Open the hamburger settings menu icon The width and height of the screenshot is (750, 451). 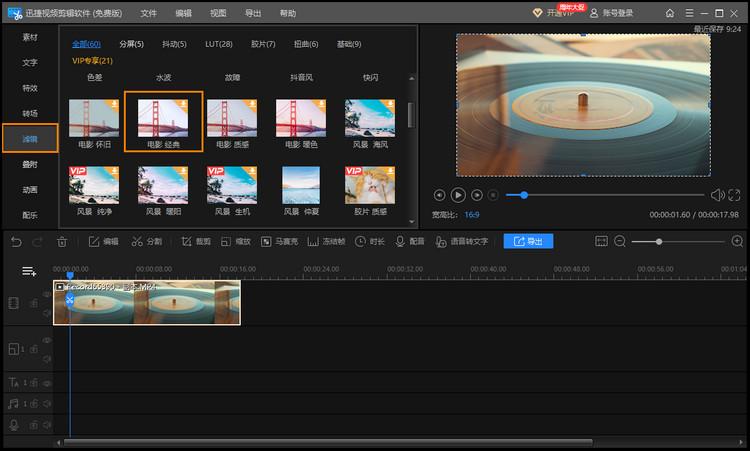pos(689,13)
